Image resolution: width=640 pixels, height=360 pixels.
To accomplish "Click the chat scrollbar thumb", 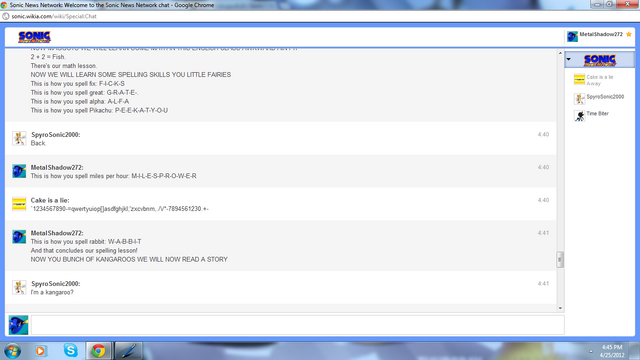I will tap(560, 260).
